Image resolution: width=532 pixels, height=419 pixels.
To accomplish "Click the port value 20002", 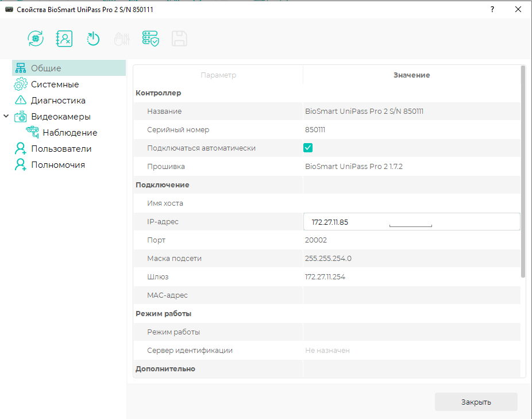I will pos(316,240).
